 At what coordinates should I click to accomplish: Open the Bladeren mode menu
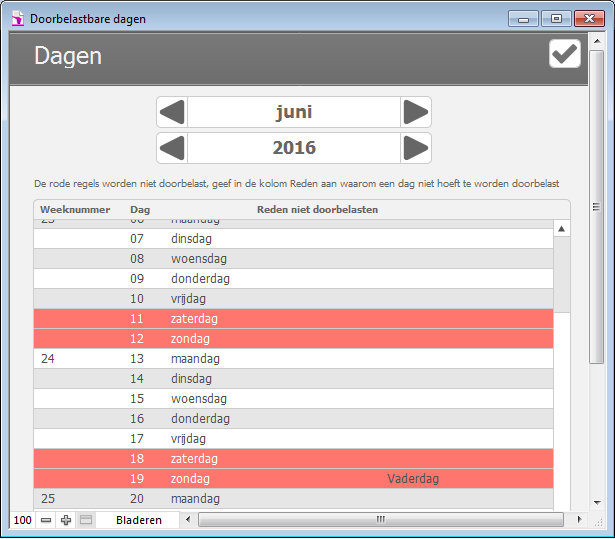tap(138, 520)
